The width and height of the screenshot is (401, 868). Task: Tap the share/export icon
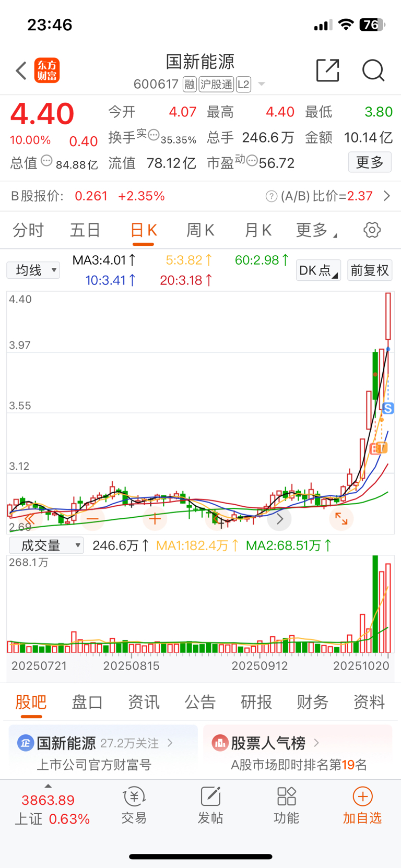coord(328,70)
